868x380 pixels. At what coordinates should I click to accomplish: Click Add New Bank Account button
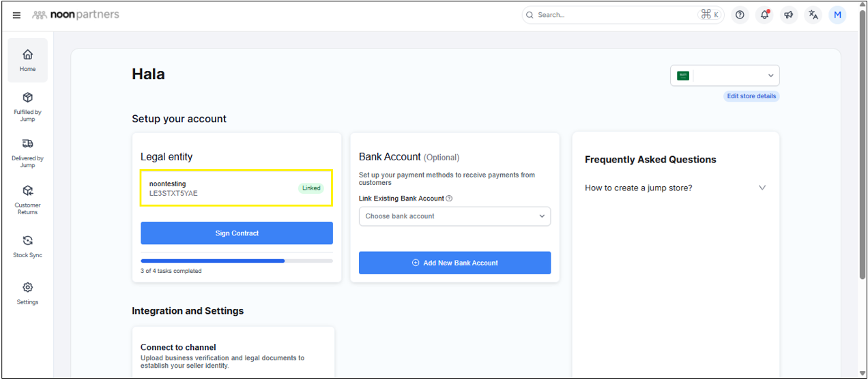point(454,263)
